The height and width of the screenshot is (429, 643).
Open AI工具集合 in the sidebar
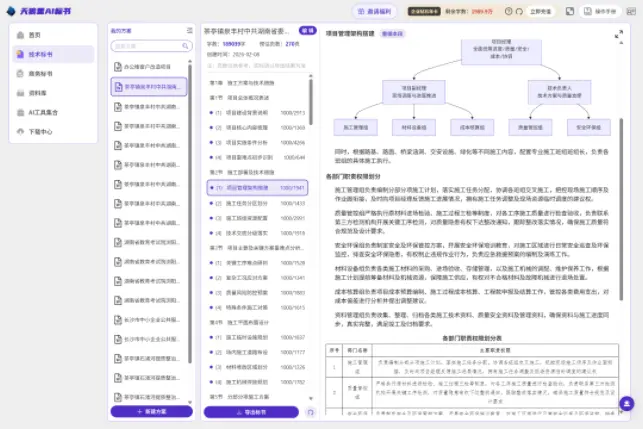pos(45,112)
